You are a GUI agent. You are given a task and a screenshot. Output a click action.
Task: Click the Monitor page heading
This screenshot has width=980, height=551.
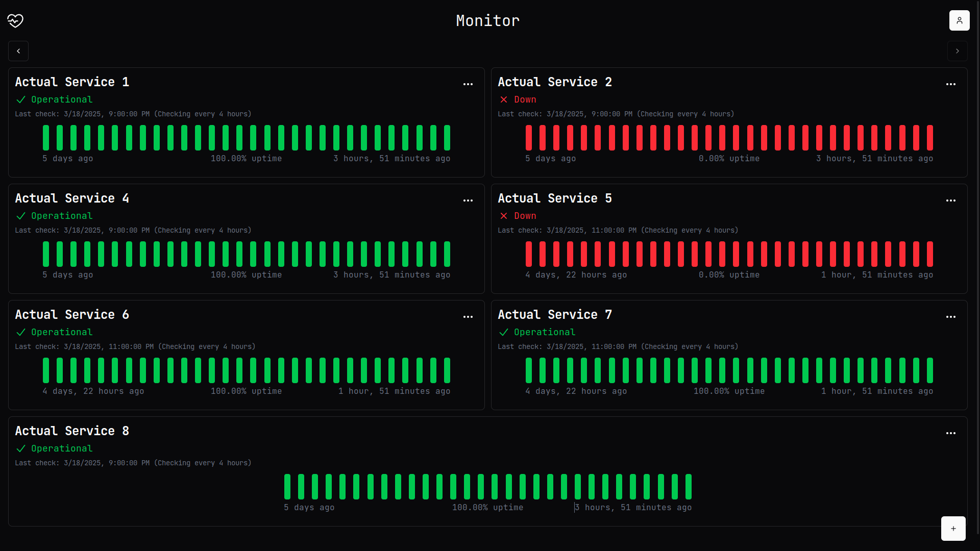(487, 20)
